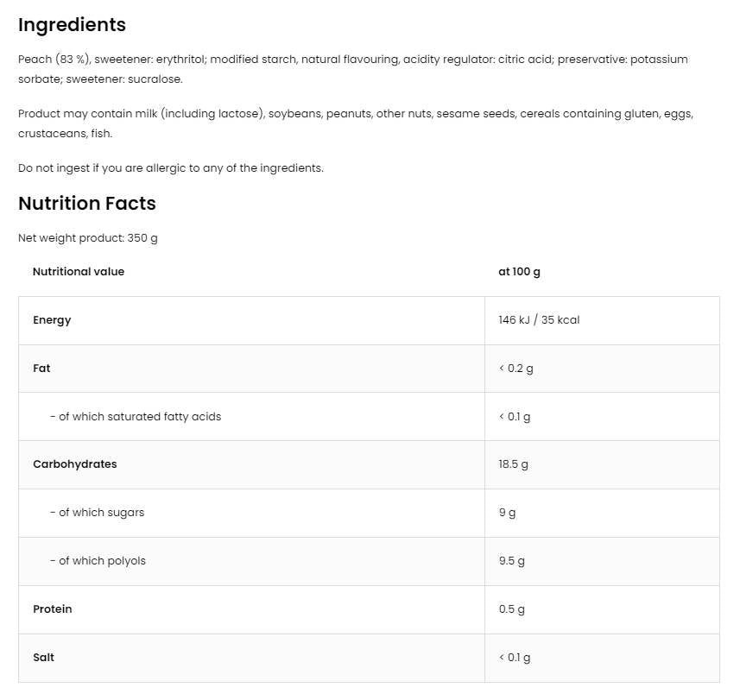
Task: Click the 'at 100 g' column header
Action: coord(519,272)
